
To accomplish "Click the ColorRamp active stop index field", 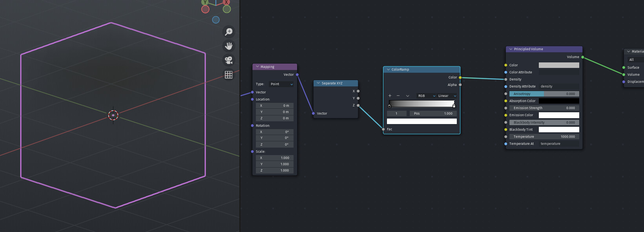I will (x=397, y=113).
